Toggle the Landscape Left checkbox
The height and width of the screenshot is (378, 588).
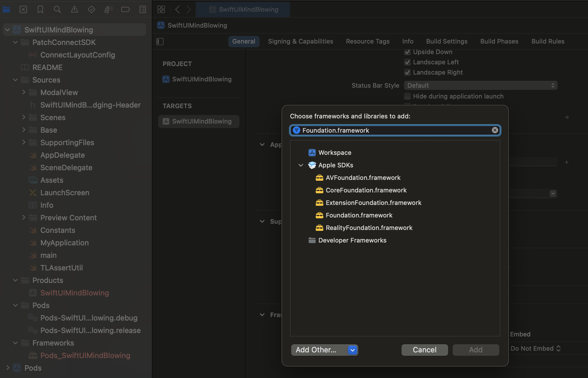pyautogui.click(x=407, y=62)
